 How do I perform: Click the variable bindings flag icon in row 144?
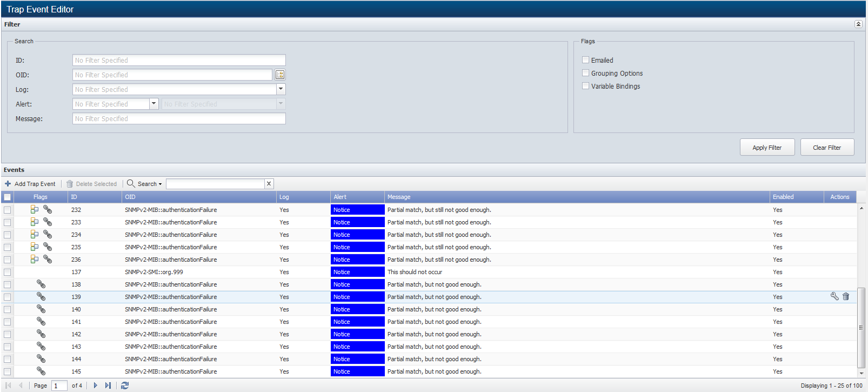click(x=41, y=358)
